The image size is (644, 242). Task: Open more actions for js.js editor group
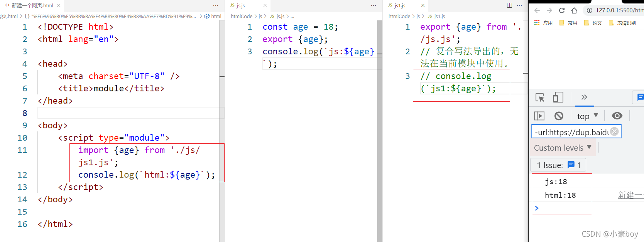374,5
